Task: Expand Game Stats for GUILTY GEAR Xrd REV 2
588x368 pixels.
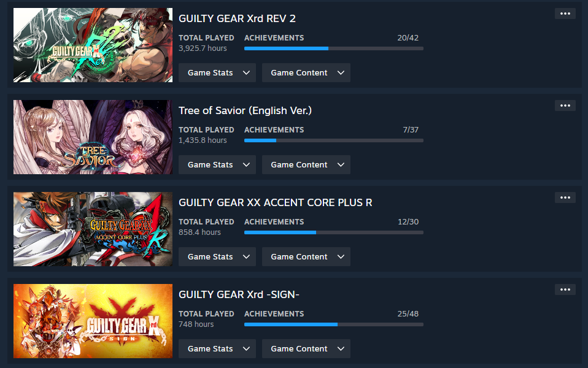Action: tap(217, 73)
